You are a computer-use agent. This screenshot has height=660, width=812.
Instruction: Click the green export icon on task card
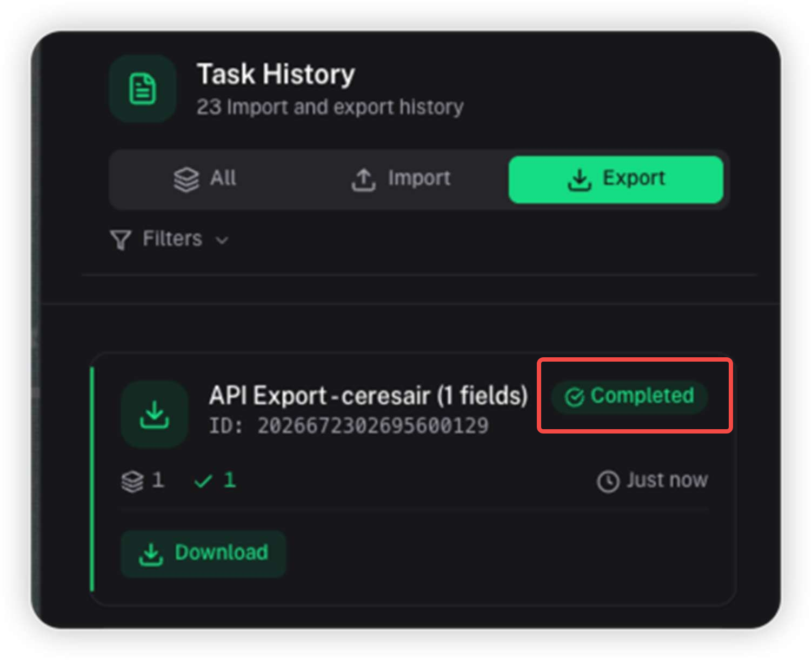[x=155, y=414]
